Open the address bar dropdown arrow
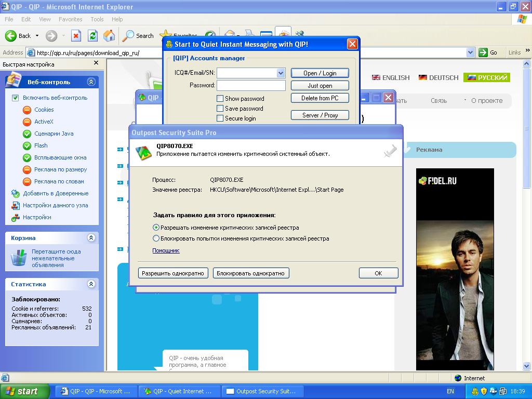This screenshot has width=532, height=399. [x=470, y=52]
